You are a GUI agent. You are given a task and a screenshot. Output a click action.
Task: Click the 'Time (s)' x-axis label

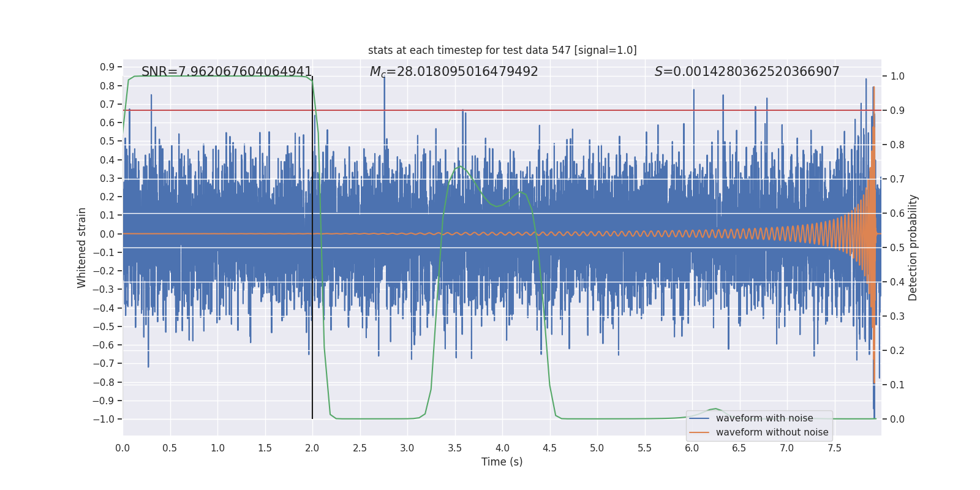coord(502,462)
